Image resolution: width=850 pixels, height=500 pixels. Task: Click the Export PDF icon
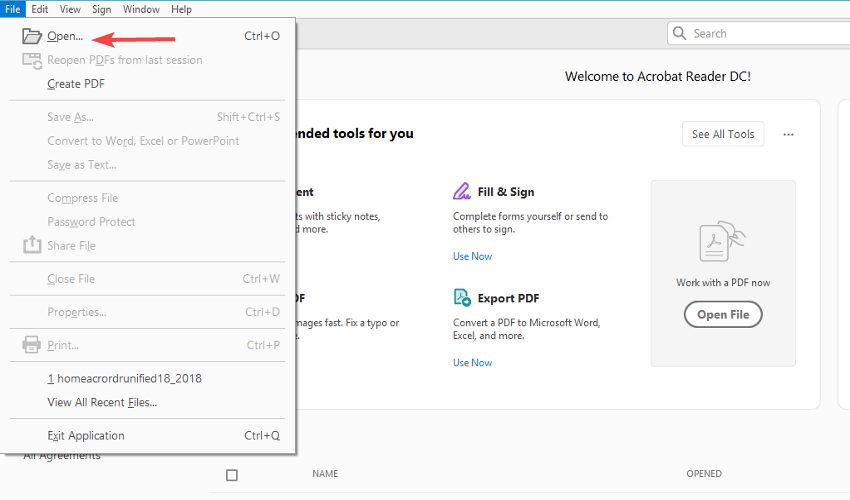coord(462,297)
